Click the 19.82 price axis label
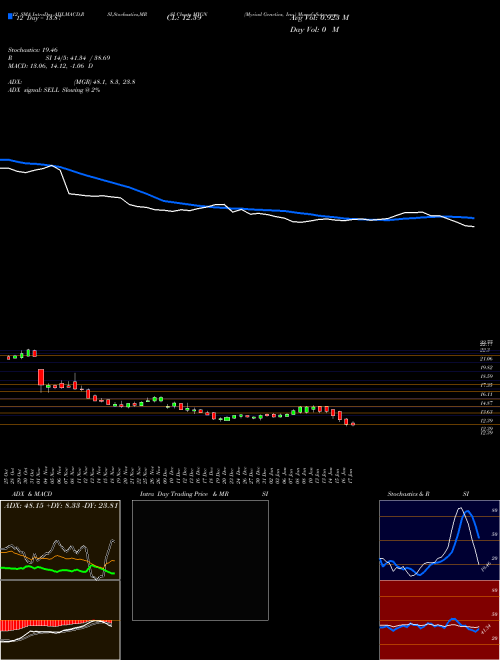The width and height of the screenshot is (500, 660). coord(486,367)
